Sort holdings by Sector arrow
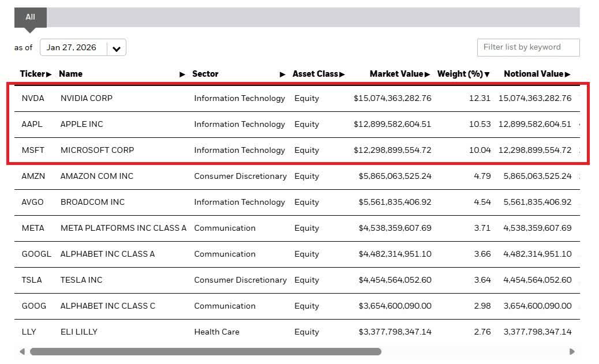599x364 pixels. [283, 74]
